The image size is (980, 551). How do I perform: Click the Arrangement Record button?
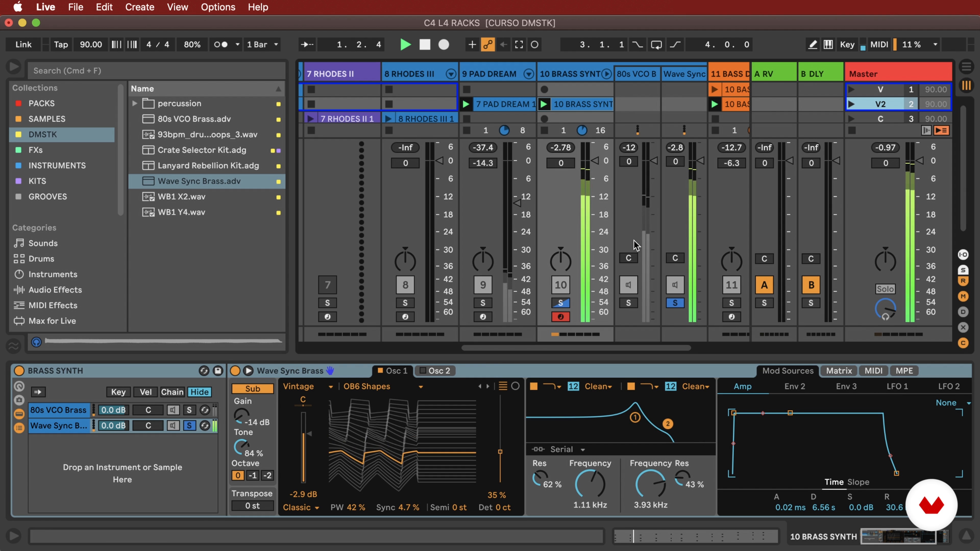(x=444, y=44)
